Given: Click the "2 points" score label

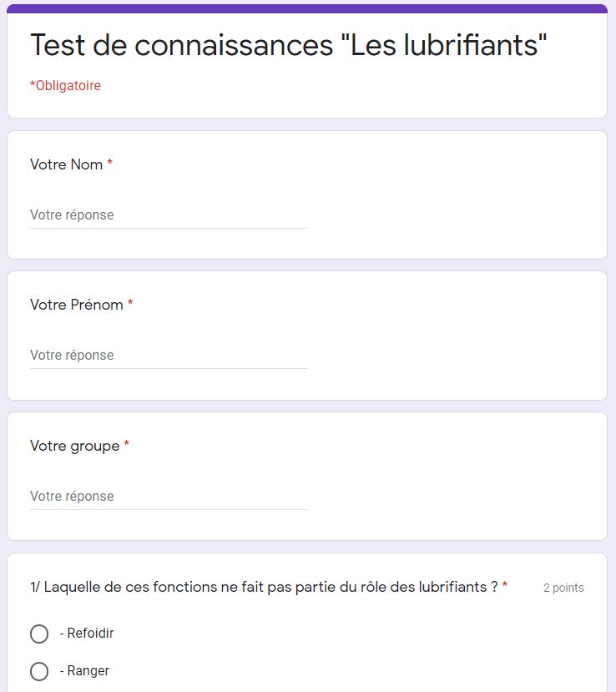Looking at the screenshot, I should [x=563, y=588].
